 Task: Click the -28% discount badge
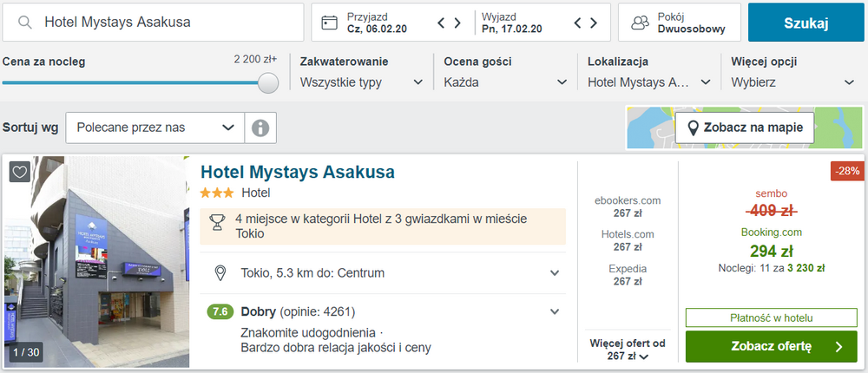[847, 171]
